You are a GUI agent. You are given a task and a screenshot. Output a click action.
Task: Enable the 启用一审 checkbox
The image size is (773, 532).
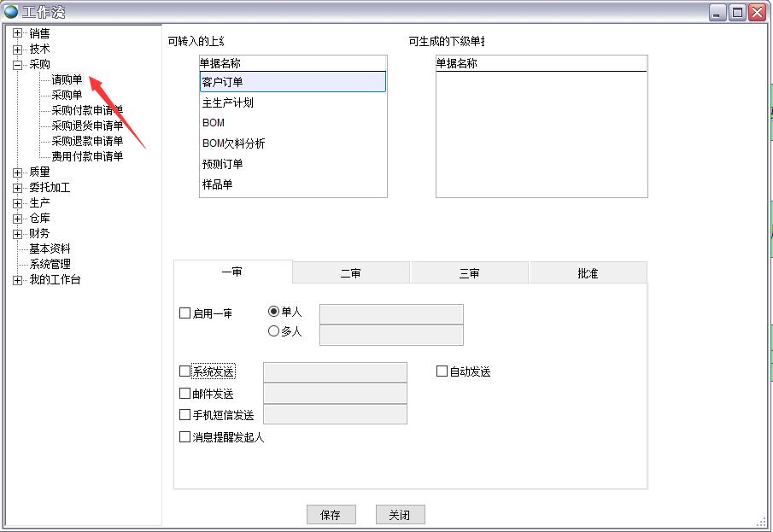pyautogui.click(x=185, y=313)
